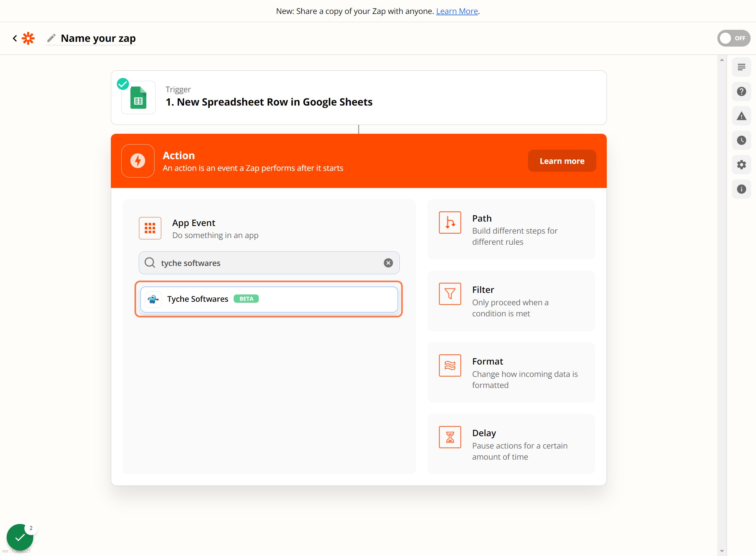Image resolution: width=756 pixels, height=556 pixels.
Task: Click the Filter funnel icon
Action: (450, 294)
